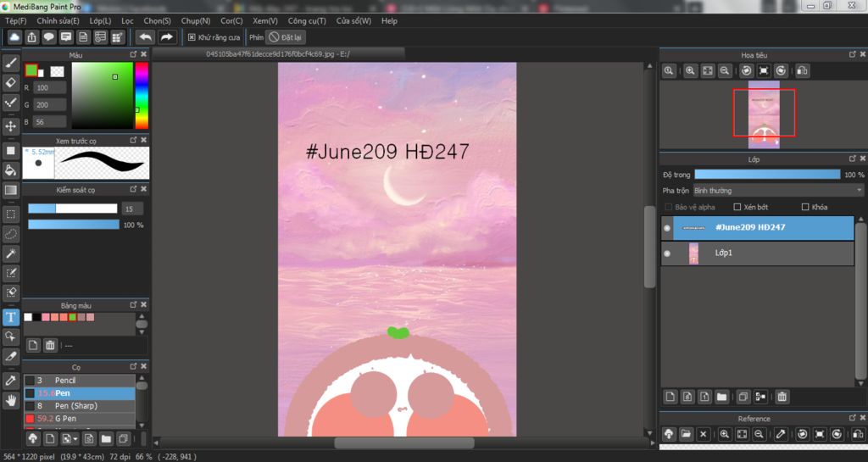Image resolution: width=868 pixels, height=462 pixels.
Task: Click the eyedropper icon in Reference panel
Action: point(781,434)
